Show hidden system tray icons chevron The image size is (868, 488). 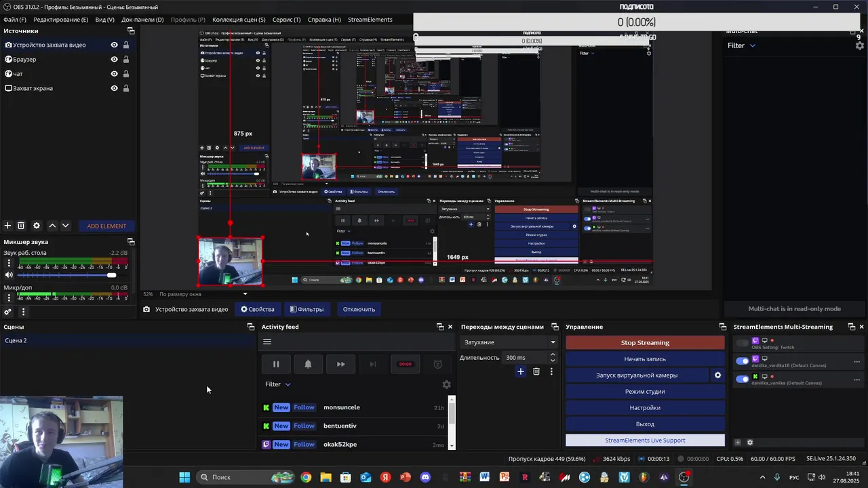[x=762, y=477]
